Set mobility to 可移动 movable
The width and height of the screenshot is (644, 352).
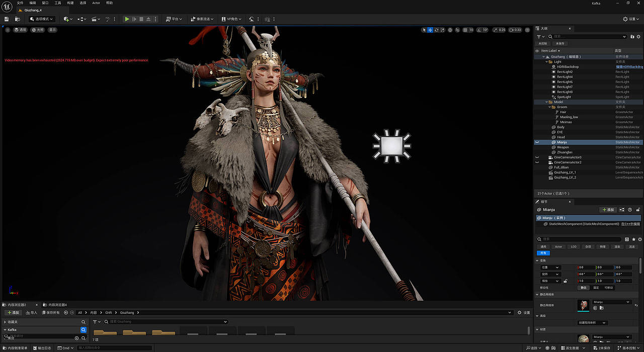[x=608, y=288]
